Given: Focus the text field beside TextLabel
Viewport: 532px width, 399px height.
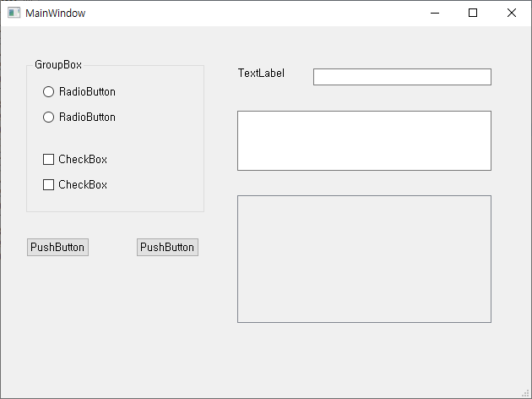Looking at the screenshot, I should (x=402, y=77).
